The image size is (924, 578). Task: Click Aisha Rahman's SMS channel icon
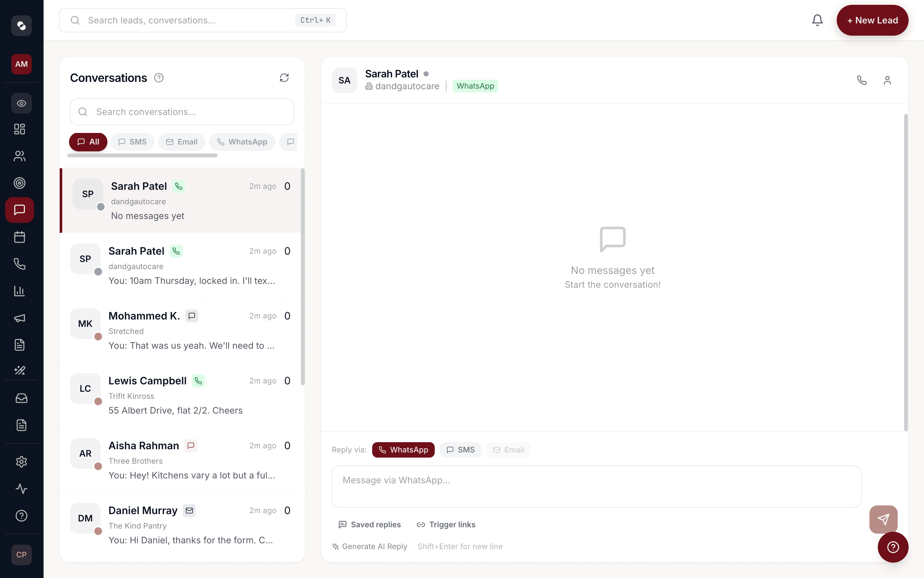(x=191, y=446)
